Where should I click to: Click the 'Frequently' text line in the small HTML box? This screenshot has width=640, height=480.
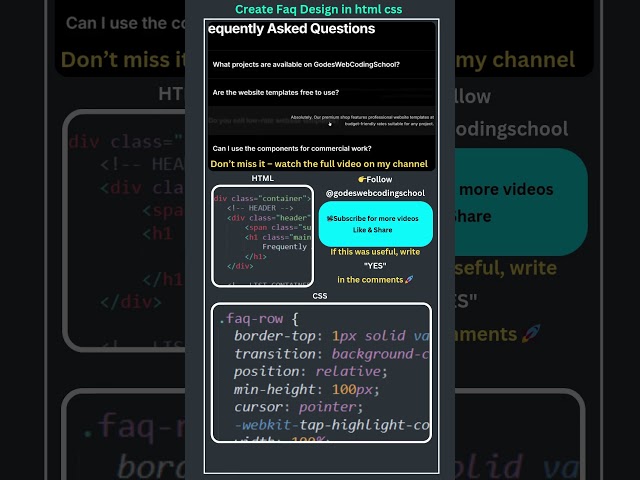284,247
